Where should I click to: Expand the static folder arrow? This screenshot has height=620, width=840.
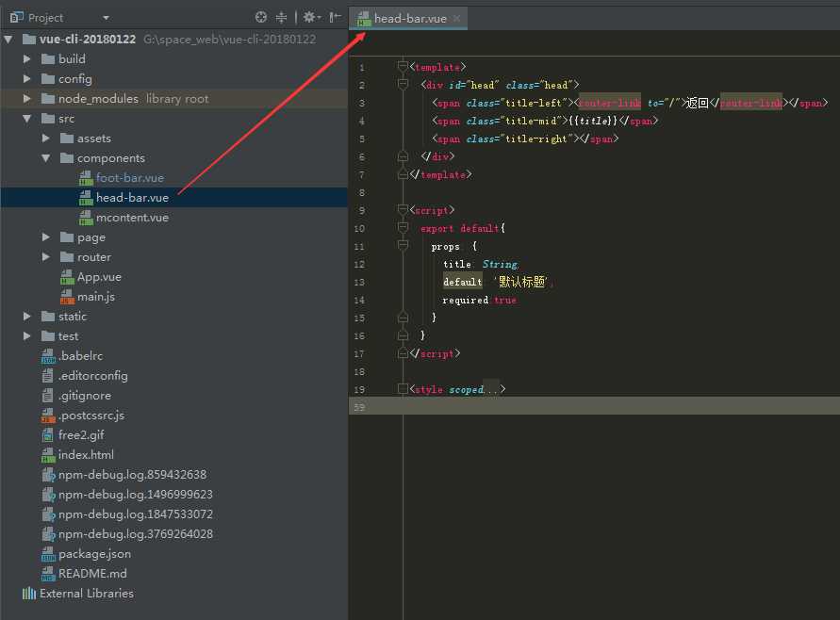[26, 317]
